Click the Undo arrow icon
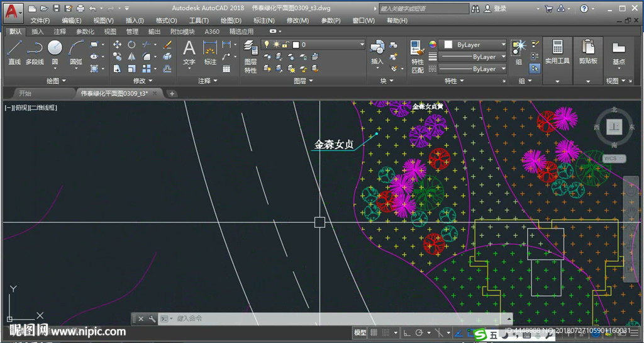Screen dimensions: 644x343 pos(92,8)
